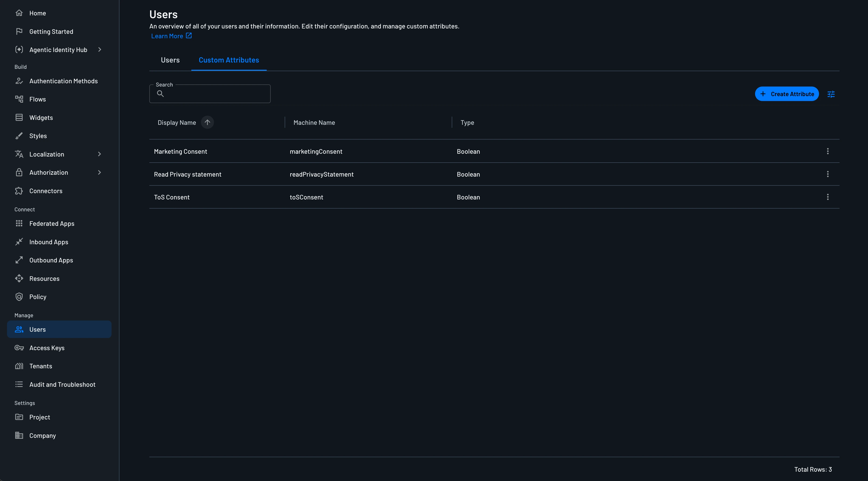The width and height of the screenshot is (868, 481).
Task: Click the Project folder icon
Action: (19, 417)
